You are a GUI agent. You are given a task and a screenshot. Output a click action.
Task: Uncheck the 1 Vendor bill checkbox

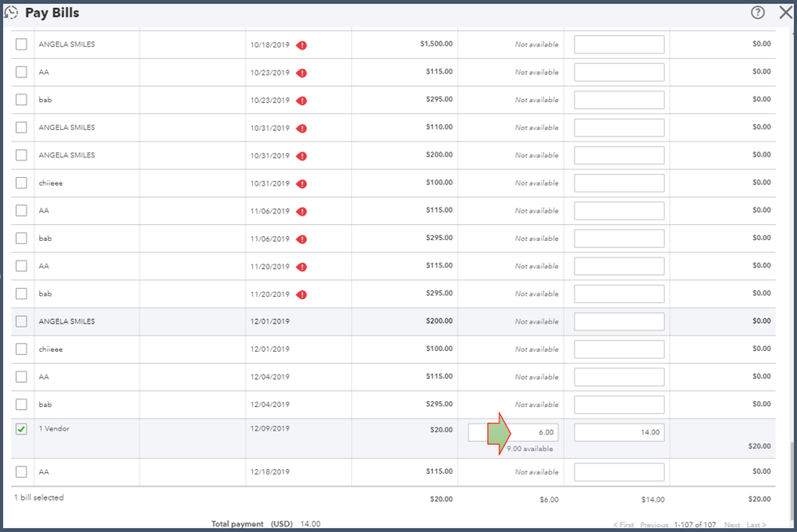[x=22, y=429]
